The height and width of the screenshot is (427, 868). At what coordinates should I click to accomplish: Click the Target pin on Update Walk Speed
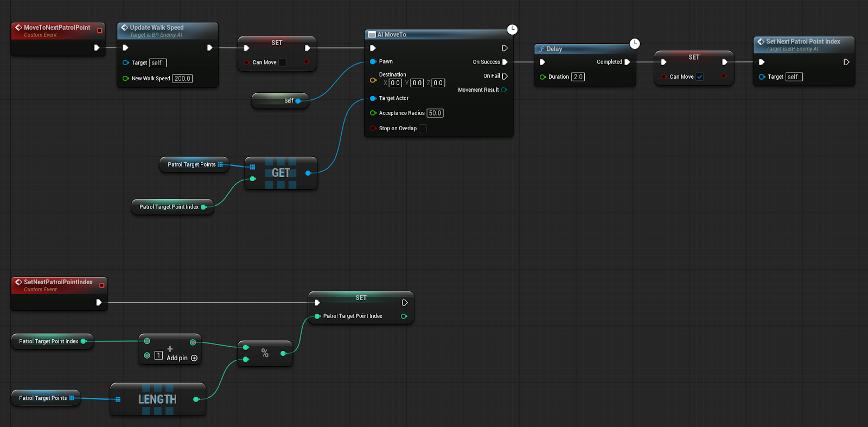(126, 63)
